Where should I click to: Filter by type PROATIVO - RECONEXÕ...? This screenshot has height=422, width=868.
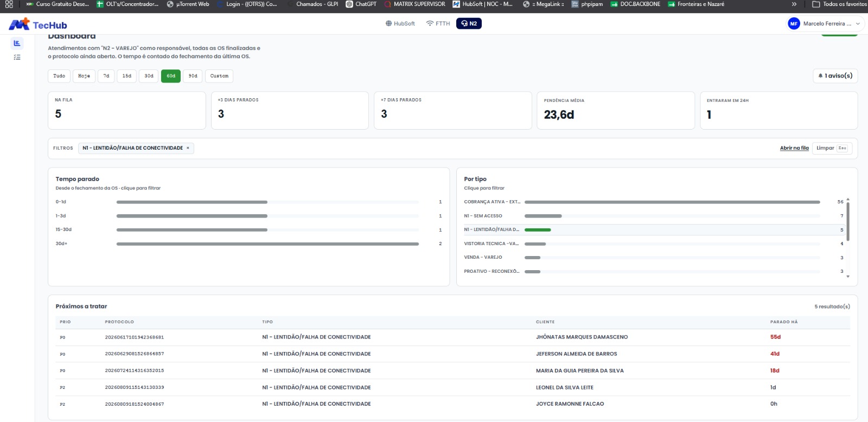654,272
